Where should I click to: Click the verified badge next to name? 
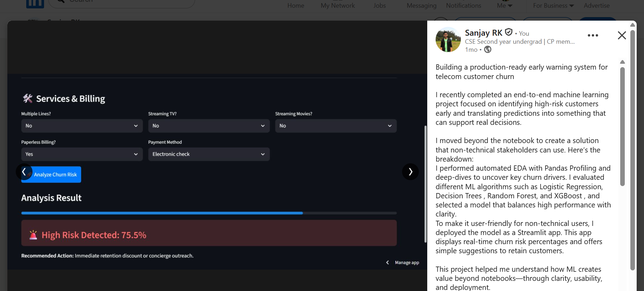[509, 32]
